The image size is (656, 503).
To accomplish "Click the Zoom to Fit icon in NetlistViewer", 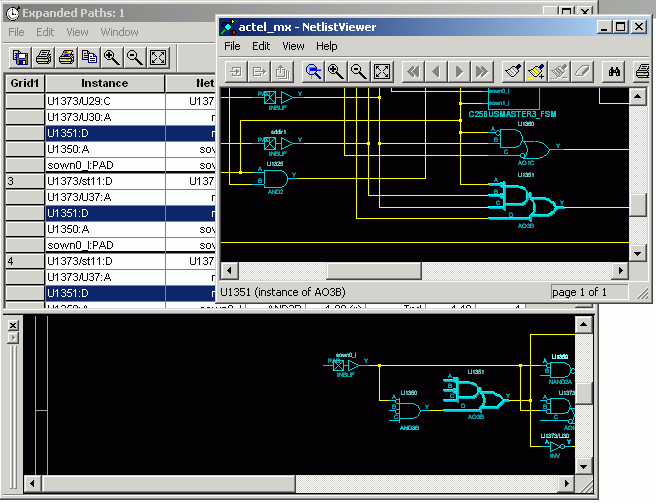I will pyautogui.click(x=382, y=72).
